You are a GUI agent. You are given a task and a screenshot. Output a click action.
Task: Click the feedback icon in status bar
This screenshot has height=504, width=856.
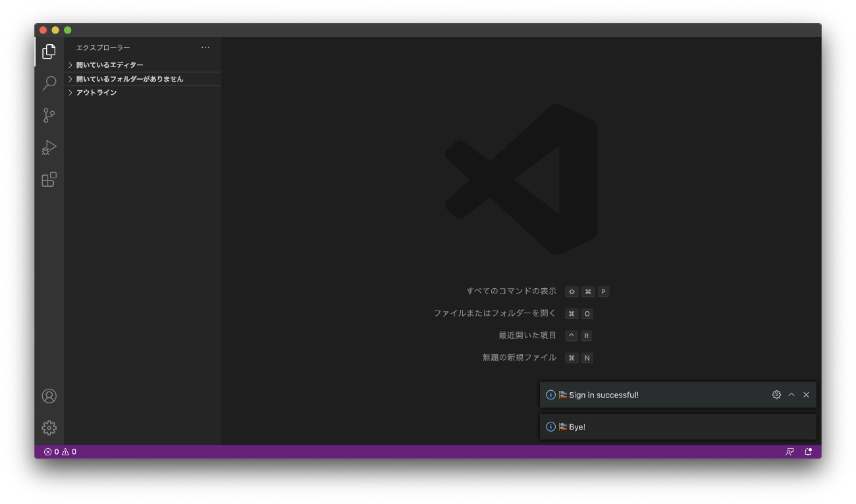(789, 452)
